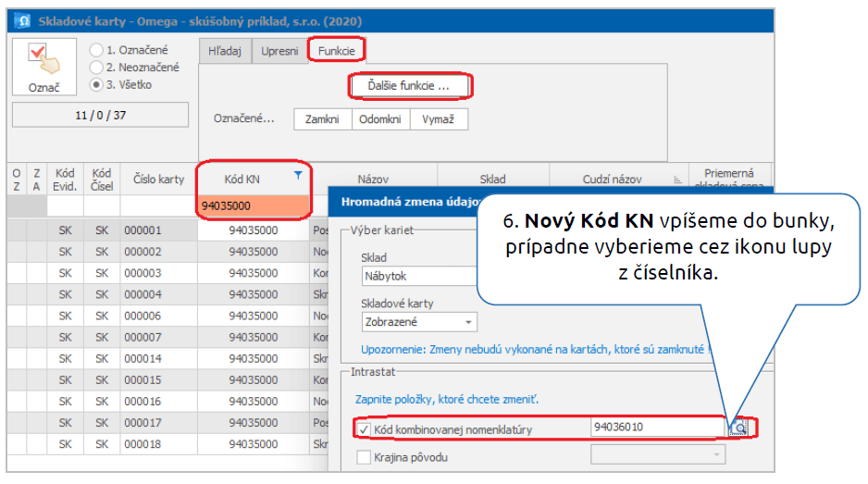Choose the 3. Všetko radio option

point(96,85)
